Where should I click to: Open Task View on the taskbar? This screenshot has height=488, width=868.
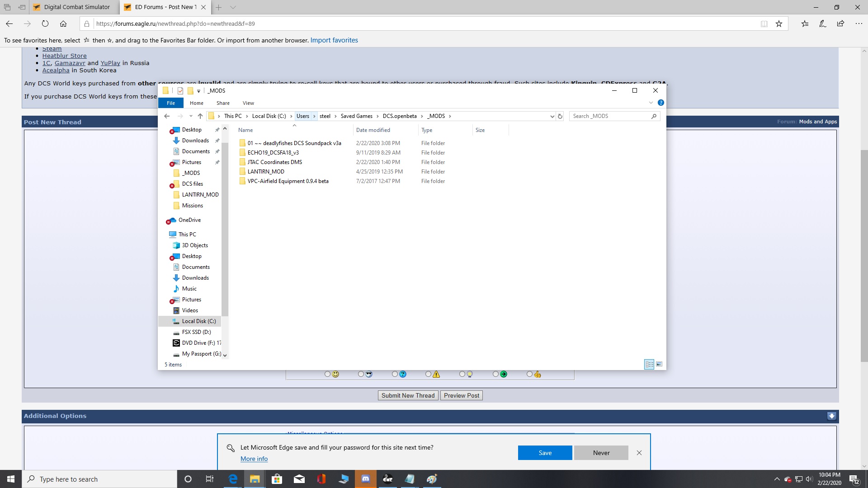(209, 479)
